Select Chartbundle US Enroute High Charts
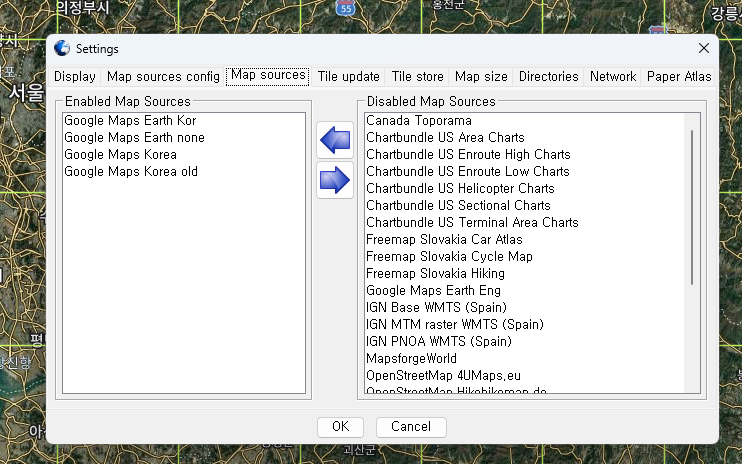 coord(524,155)
